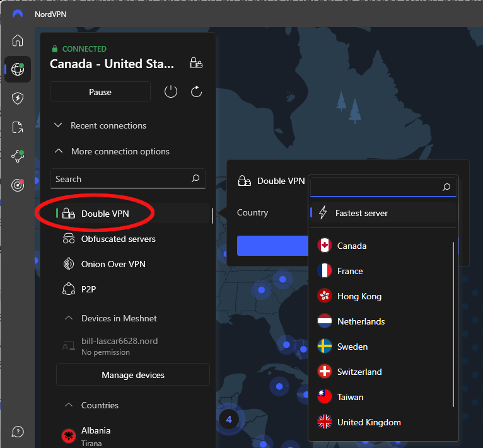
Task: Open the help chat icon
Action: coord(18,432)
